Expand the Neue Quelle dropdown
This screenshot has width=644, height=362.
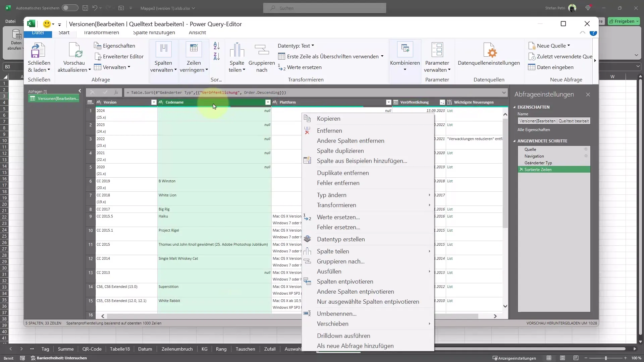(x=569, y=46)
